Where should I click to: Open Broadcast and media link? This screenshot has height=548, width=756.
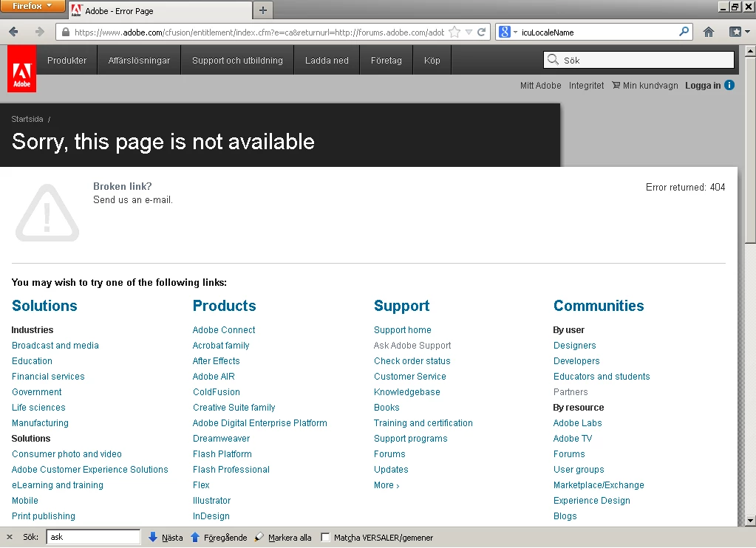click(55, 345)
